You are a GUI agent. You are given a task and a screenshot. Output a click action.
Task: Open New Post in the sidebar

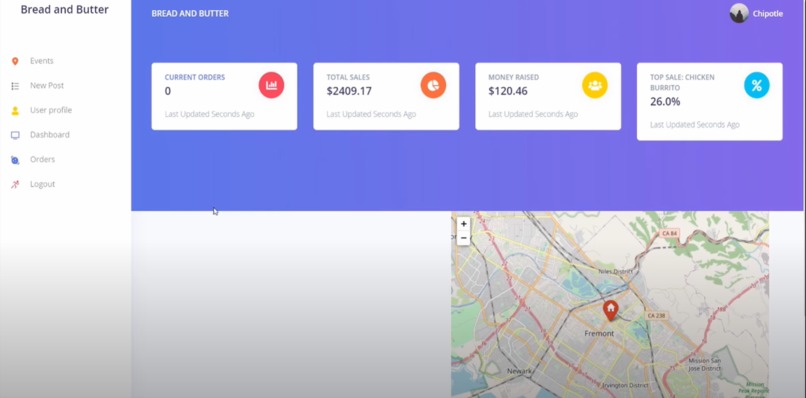point(47,85)
